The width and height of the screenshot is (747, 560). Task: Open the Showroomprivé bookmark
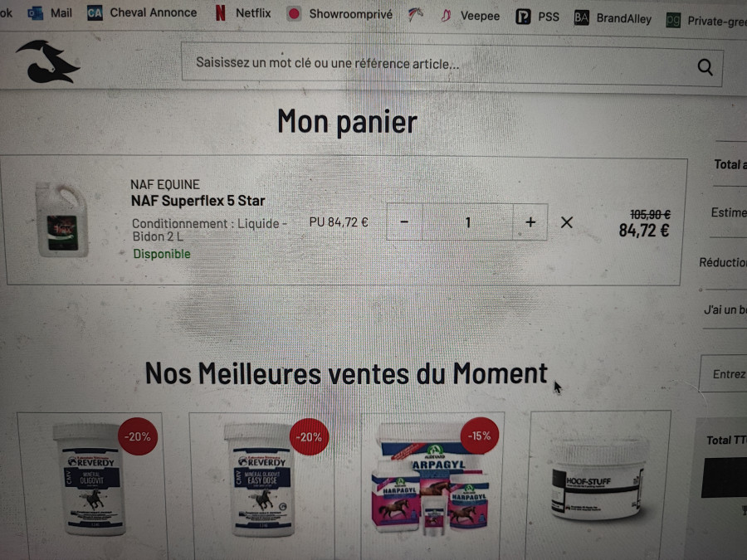tap(340, 14)
